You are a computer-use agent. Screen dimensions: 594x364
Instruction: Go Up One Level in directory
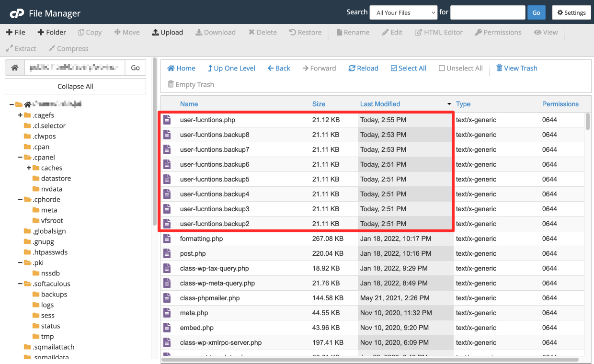(231, 68)
